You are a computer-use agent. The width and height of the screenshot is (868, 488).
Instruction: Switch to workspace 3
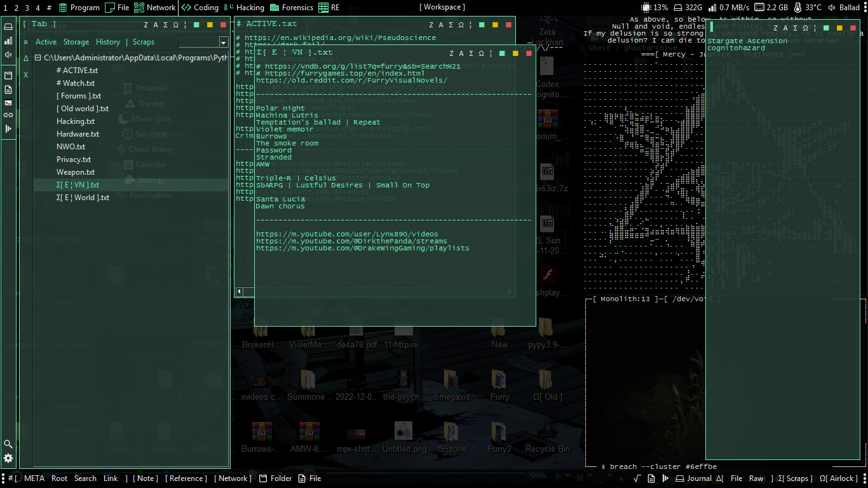point(27,8)
